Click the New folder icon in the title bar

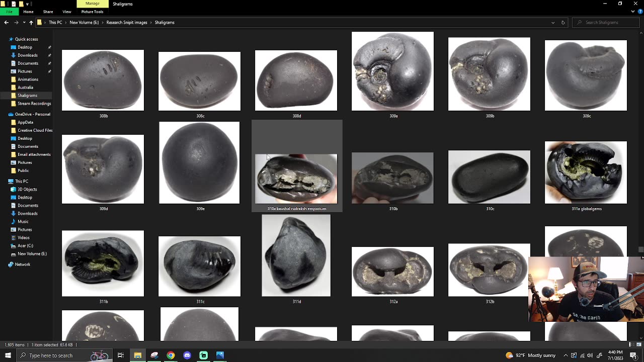click(x=21, y=4)
